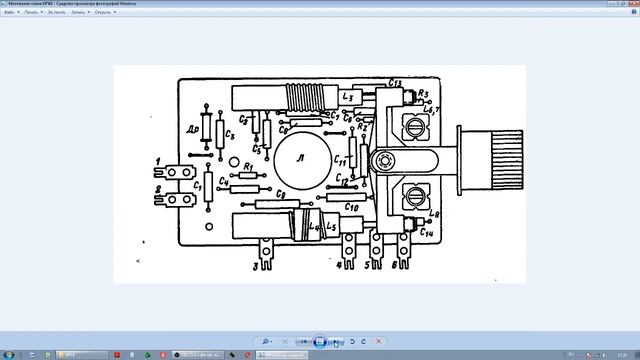Open the zoom magnifier control
Viewport: 640px width, 360px height.
[x=266, y=341]
